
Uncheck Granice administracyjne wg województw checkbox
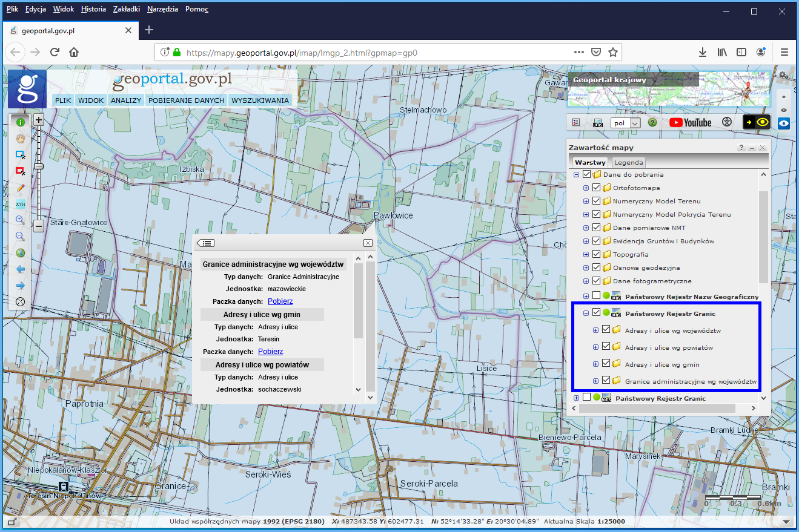[x=606, y=381]
